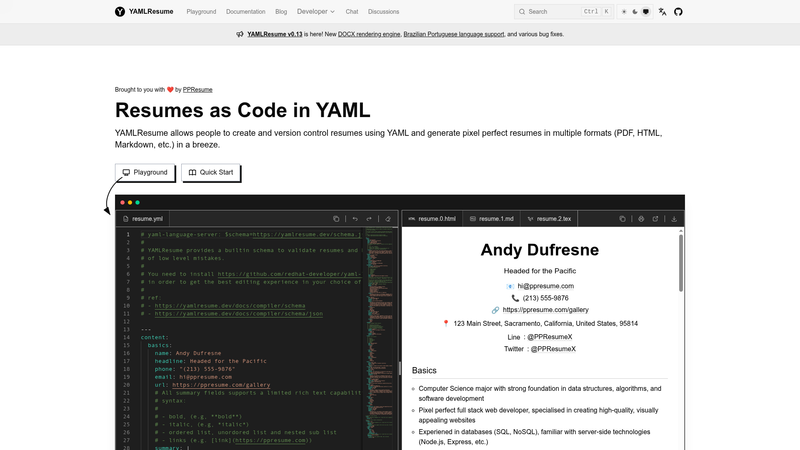Screen dimensions: 800x450
Task: Follow the DOCX rendering engine link
Action: pyautogui.click(x=369, y=34)
